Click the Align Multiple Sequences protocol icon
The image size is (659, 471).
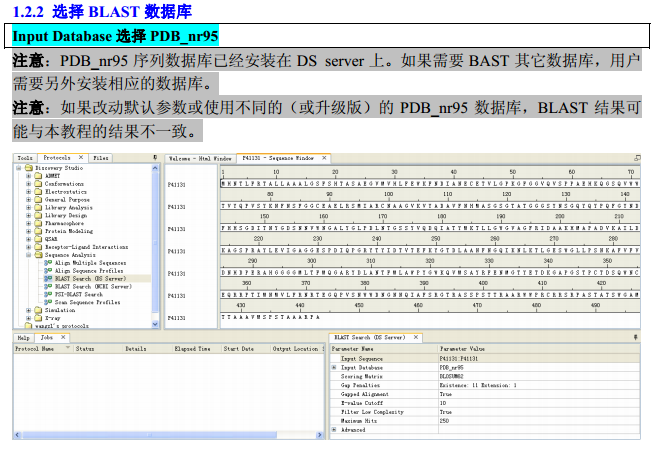(x=48, y=263)
